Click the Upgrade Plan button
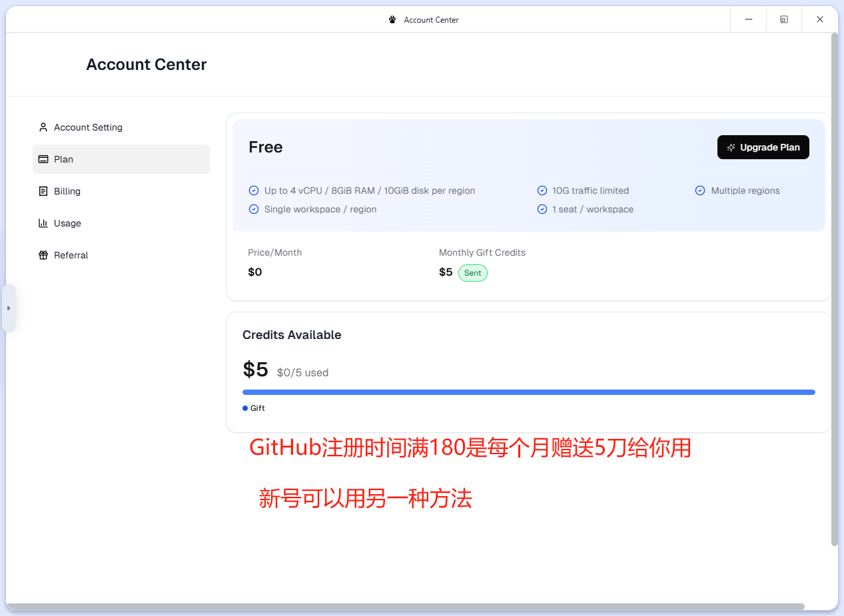Viewport: 844px width, 616px height. coord(763,147)
